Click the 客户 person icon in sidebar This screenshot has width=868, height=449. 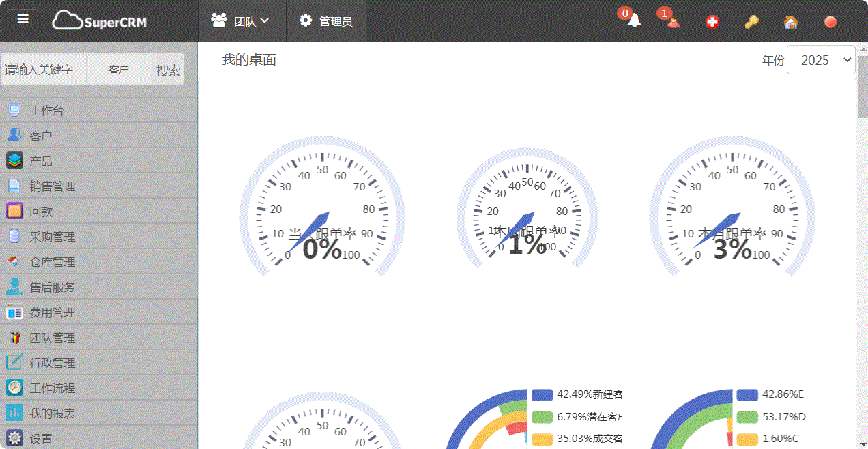[x=14, y=136]
